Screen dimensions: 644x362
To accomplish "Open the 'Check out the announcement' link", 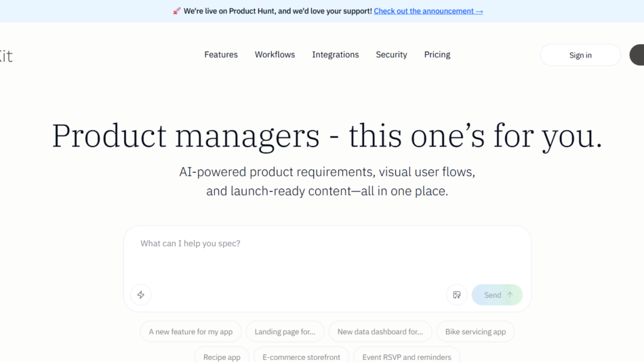I will tap(428, 12).
